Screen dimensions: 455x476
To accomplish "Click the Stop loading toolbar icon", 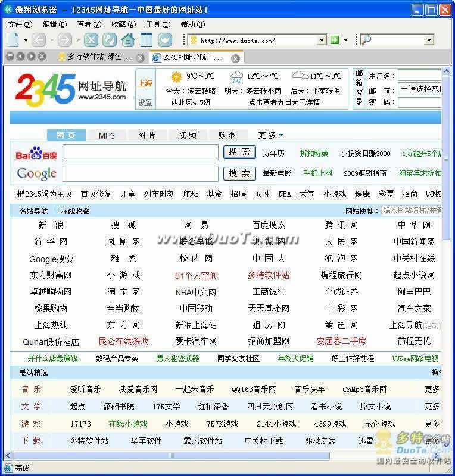I will pyautogui.click(x=91, y=40).
